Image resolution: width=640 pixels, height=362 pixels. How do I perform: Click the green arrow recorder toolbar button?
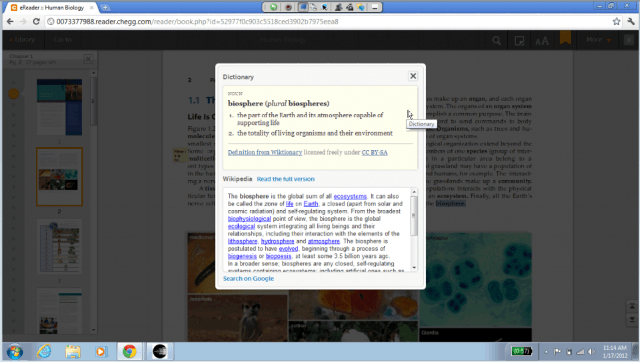tap(273, 7)
